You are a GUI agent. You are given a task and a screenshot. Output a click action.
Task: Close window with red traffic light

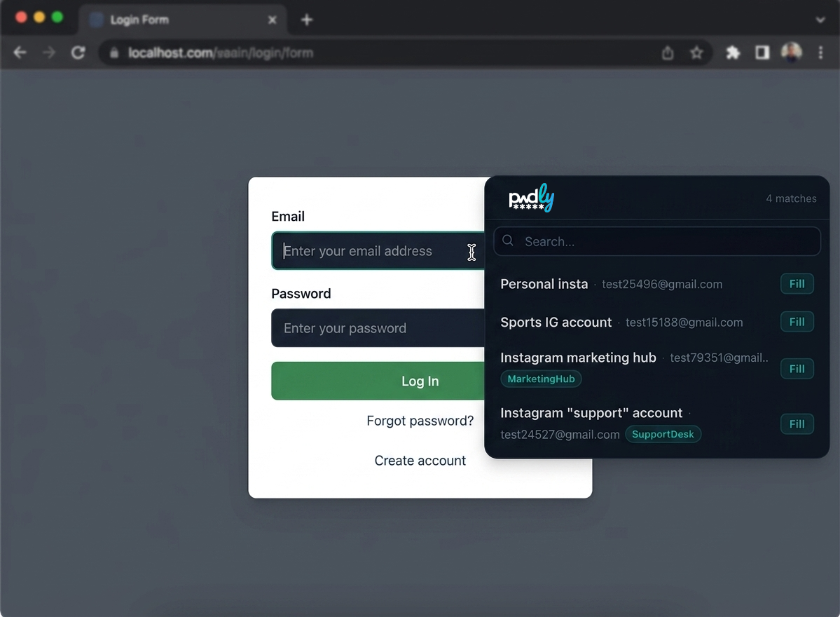coord(22,17)
